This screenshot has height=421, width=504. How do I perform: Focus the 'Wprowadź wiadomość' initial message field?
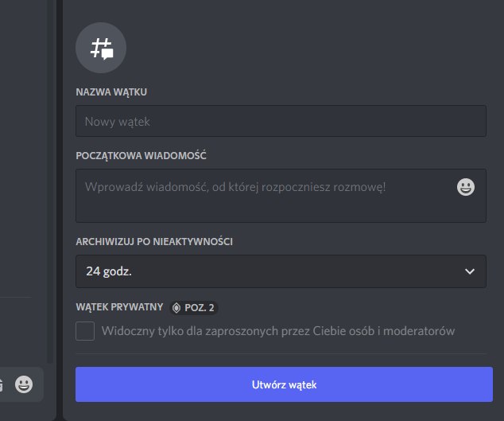click(281, 196)
